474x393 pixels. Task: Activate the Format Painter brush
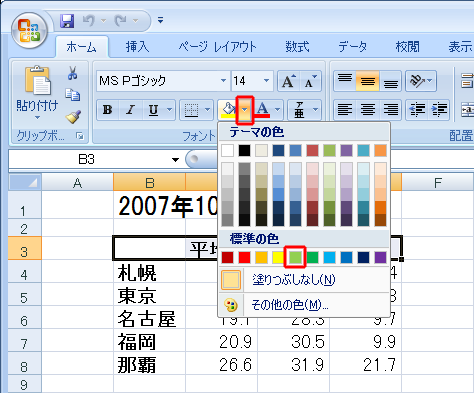[73, 117]
